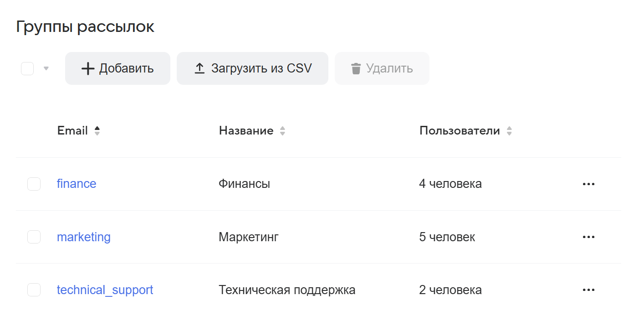Image resolution: width=644 pixels, height=316 pixels.
Task: Toggle the select-all checkbox in toolbar
Action: point(27,69)
